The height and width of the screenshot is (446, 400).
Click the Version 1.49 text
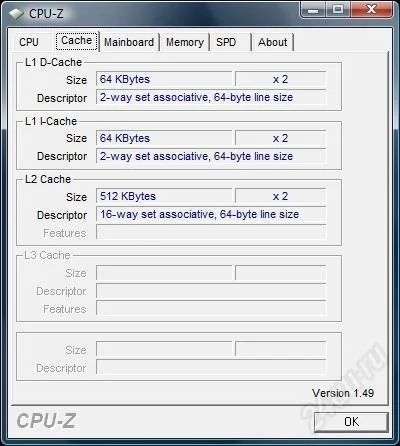pos(343,393)
